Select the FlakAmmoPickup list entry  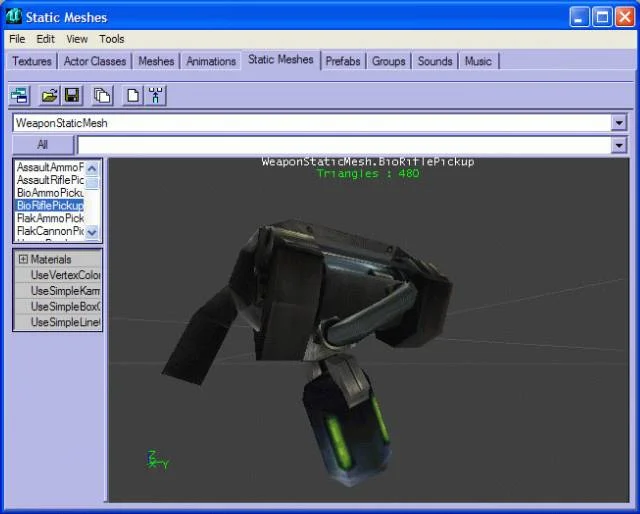(x=50, y=218)
